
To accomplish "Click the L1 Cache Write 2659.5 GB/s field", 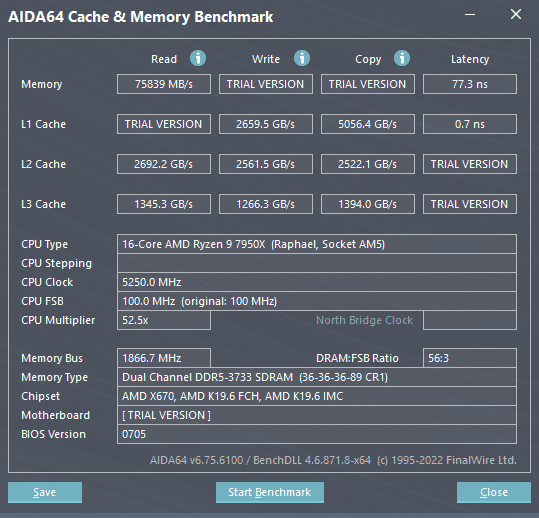I will (x=266, y=124).
